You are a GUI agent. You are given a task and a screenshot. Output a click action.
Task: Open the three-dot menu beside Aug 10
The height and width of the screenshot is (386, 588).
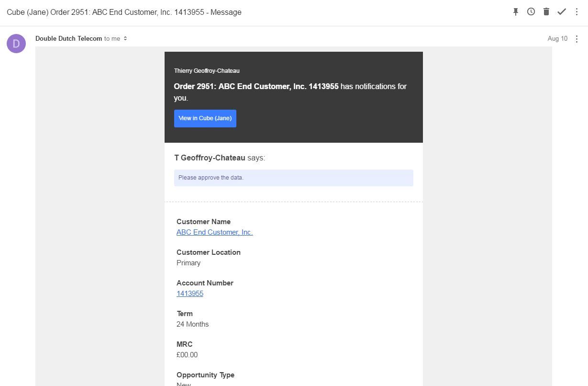[x=577, y=39]
